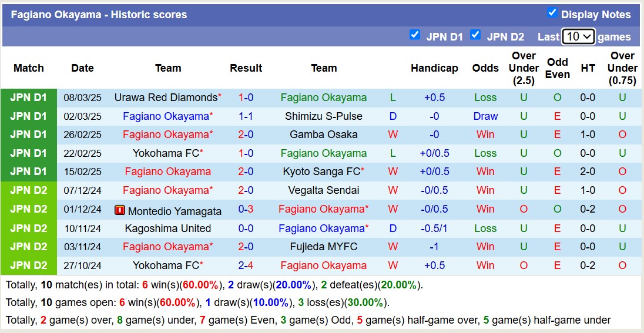This screenshot has width=644, height=333.
Task: Toggle the Display Notes checkbox
Action: click(552, 12)
